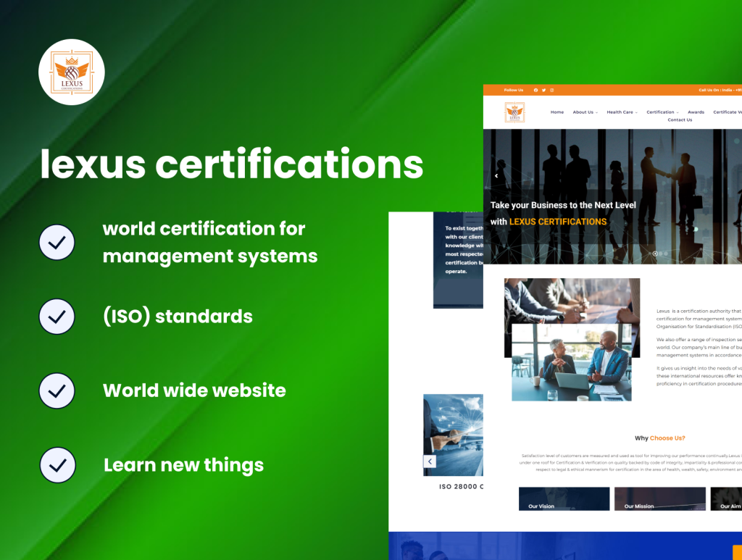Click the 'lexus certifications' main title
The width and height of the screenshot is (742, 560).
[x=232, y=164]
